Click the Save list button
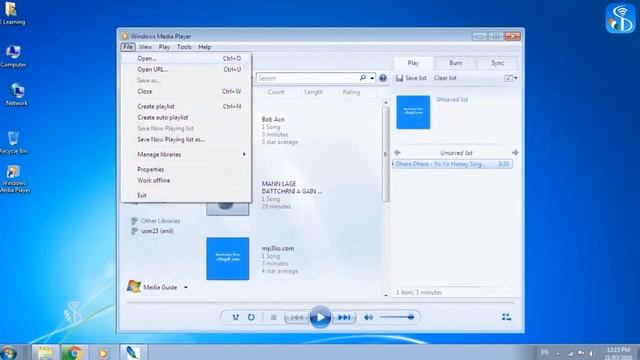Screen dimensions: 640x360 coord(411,78)
